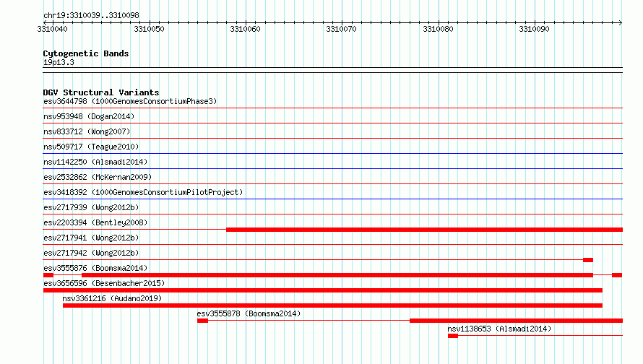The image size is (643, 364).
Task: Click ruler position 3310090
Action: (x=534, y=29)
